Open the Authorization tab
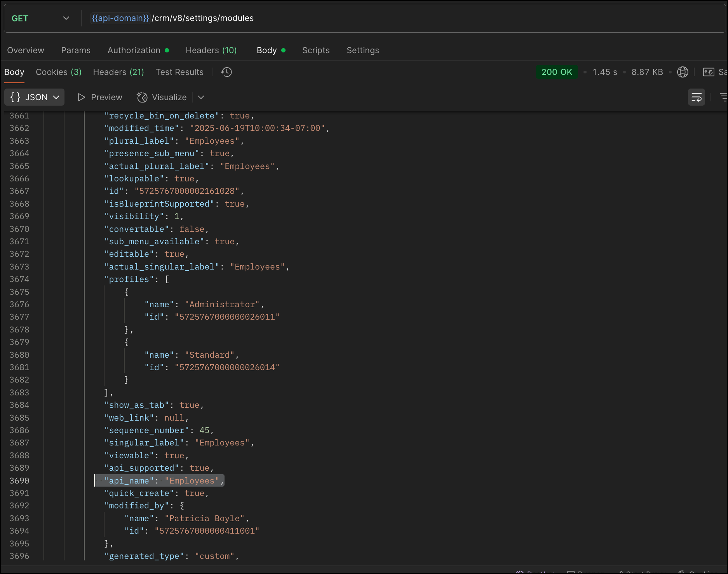This screenshot has height=574, width=728. [134, 50]
